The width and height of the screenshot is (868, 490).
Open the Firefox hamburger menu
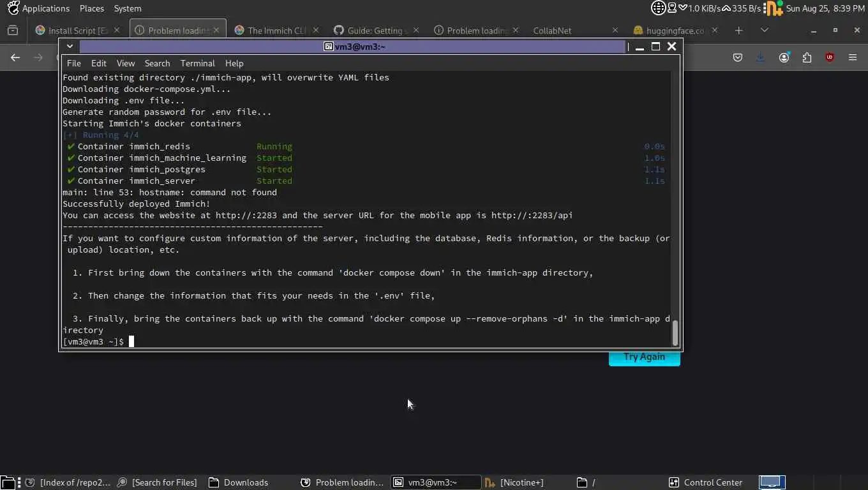coord(853,57)
